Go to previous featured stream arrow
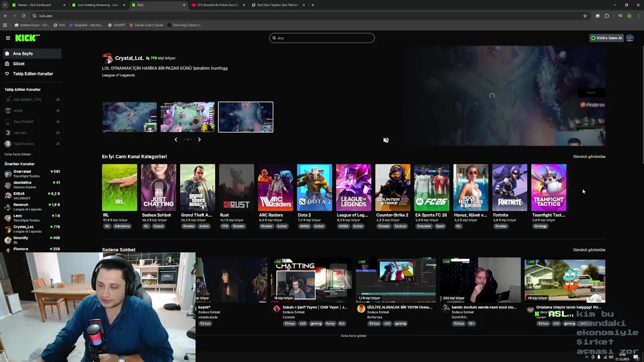 click(176, 139)
